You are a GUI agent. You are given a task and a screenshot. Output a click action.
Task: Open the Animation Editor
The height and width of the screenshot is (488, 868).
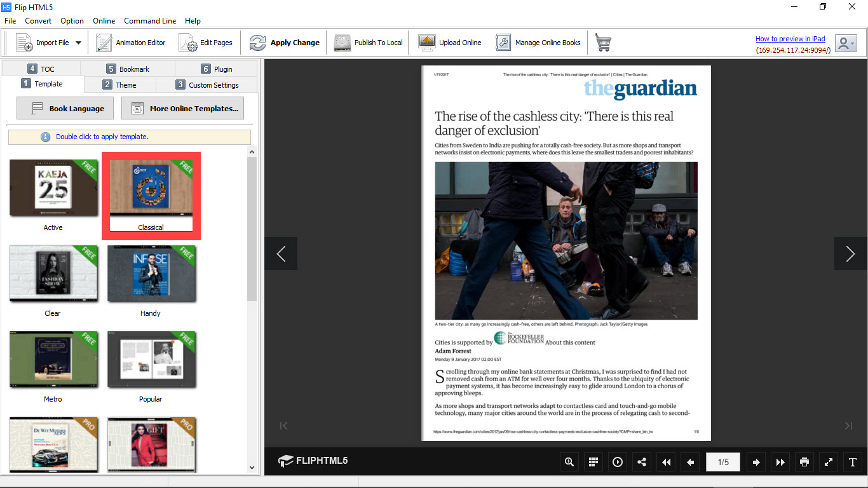click(x=131, y=43)
